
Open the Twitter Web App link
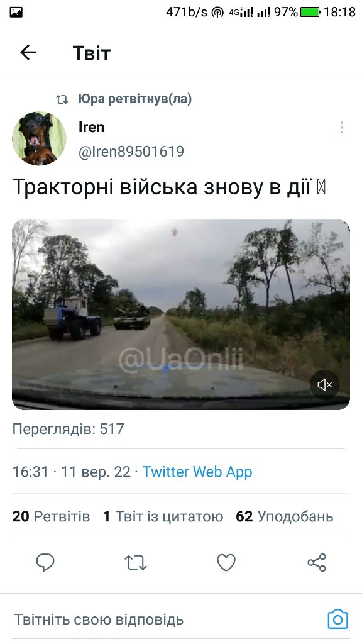tap(197, 472)
